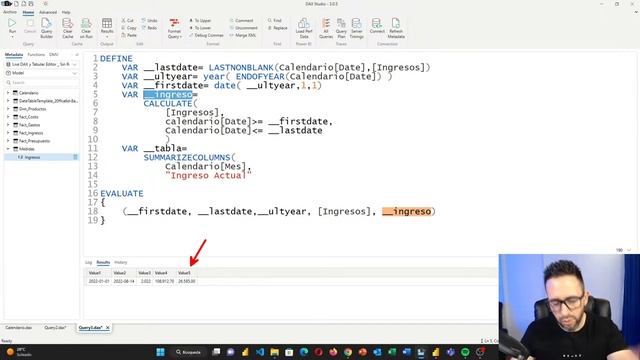The width and height of the screenshot is (640, 360).
Task: Close the Query3.dax document tab
Action: (108, 328)
